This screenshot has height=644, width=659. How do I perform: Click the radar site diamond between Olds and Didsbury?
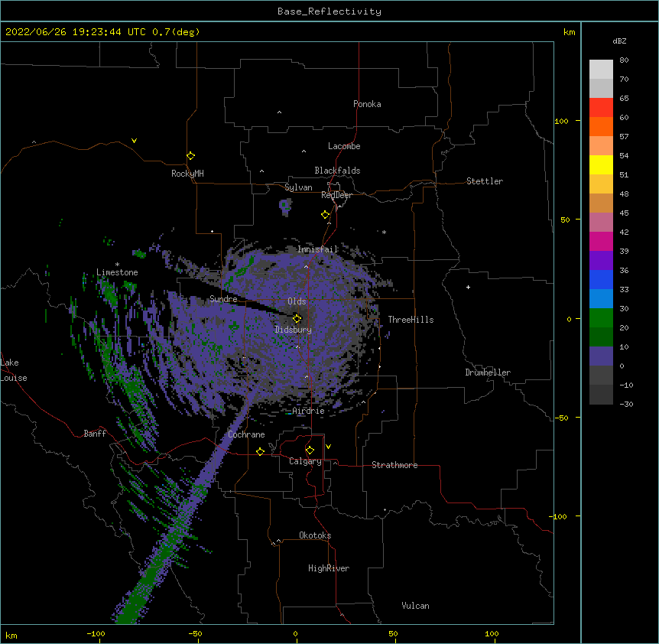tap(297, 318)
